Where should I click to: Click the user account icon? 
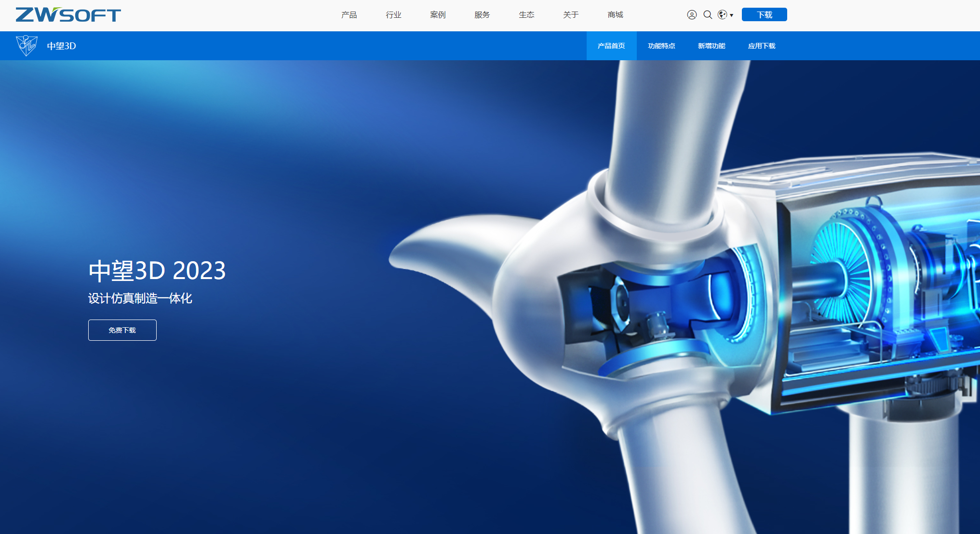click(692, 15)
